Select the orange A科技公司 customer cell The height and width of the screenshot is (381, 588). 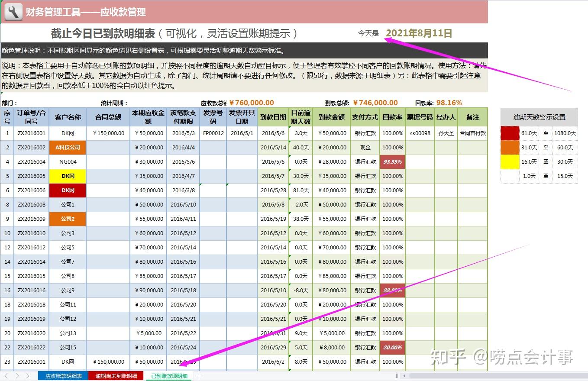pos(68,147)
